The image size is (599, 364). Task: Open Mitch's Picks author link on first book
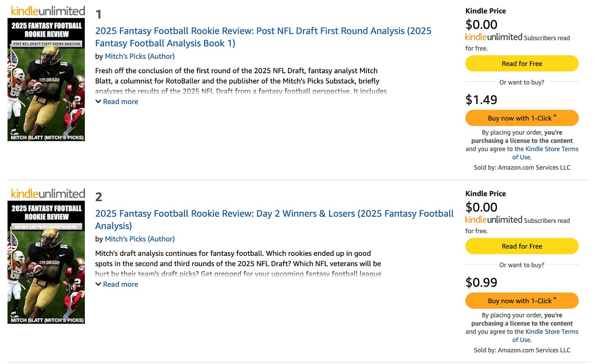(139, 56)
